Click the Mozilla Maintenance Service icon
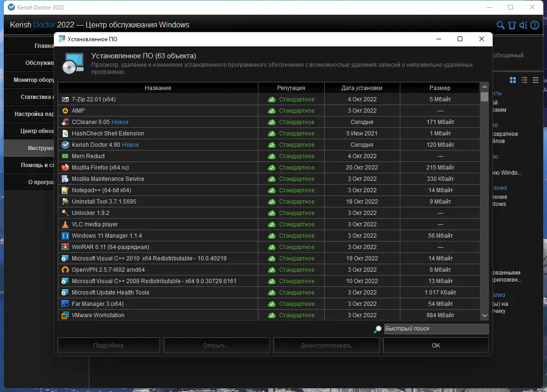The image size is (547, 392). click(x=65, y=179)
